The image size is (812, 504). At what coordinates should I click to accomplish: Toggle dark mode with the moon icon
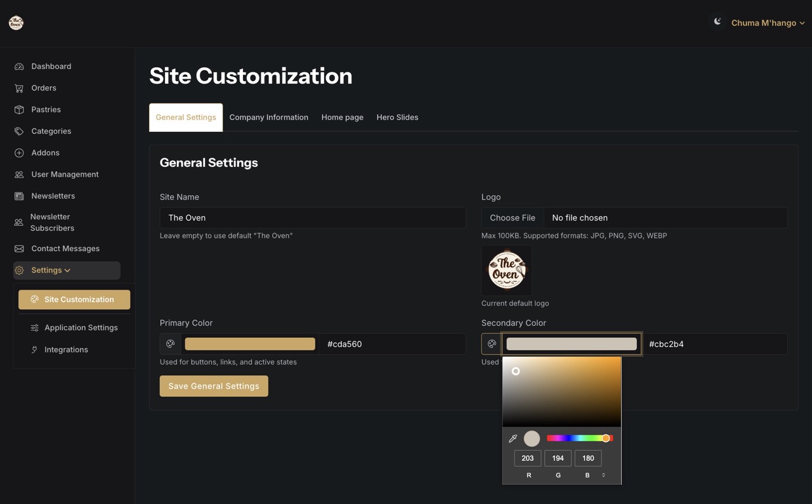pos(717,22)
